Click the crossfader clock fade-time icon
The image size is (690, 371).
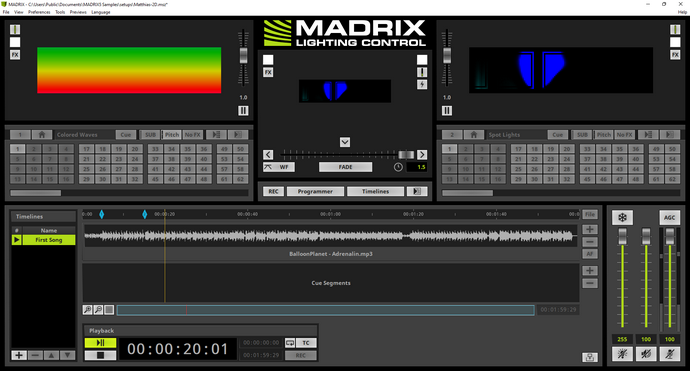point(398,167)
